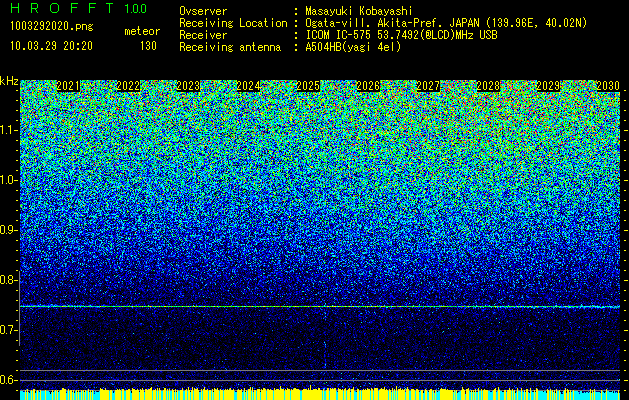
Task: Click the 2024 time marker
Action: pos(248,86)
